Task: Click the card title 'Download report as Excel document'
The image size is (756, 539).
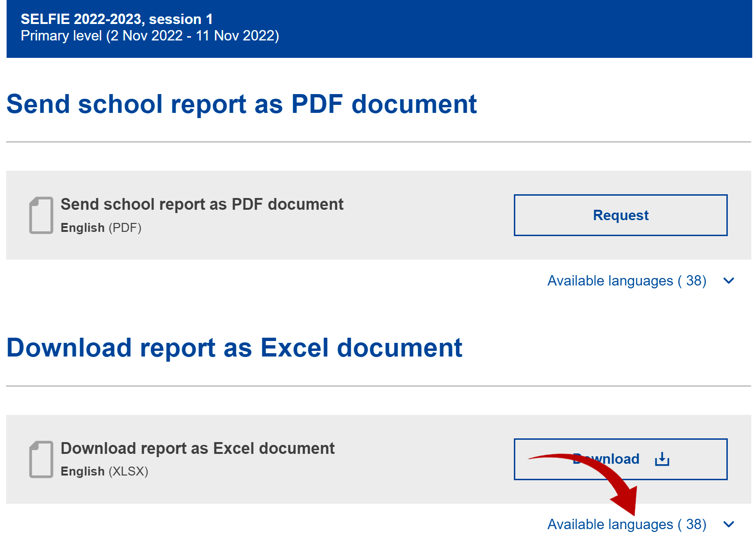Action: (197, 449)
